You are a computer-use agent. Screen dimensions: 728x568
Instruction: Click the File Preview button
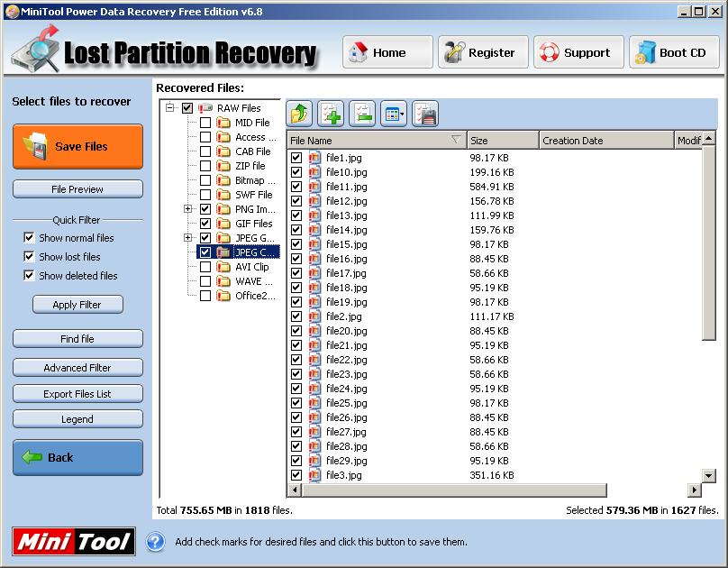click(x=78, y=189)
